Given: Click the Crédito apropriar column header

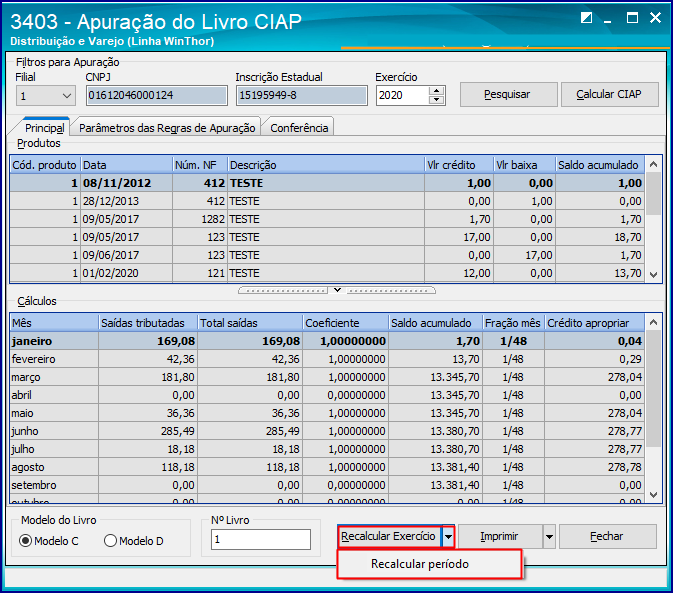Looking at the screenshot, I should click(594, 323).
